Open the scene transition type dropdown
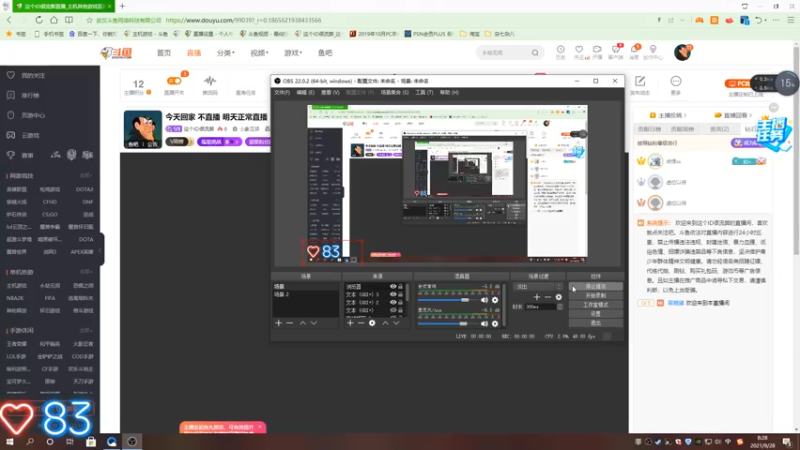800x450 pixels. point(538,287)
